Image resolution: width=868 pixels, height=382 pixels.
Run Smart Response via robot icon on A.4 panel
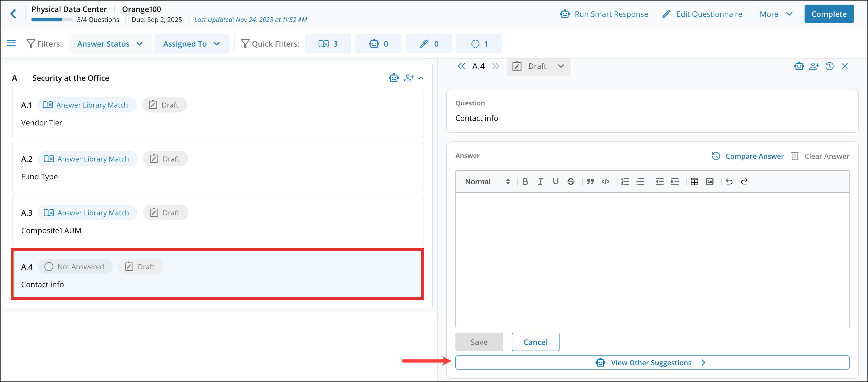point(799,66)
